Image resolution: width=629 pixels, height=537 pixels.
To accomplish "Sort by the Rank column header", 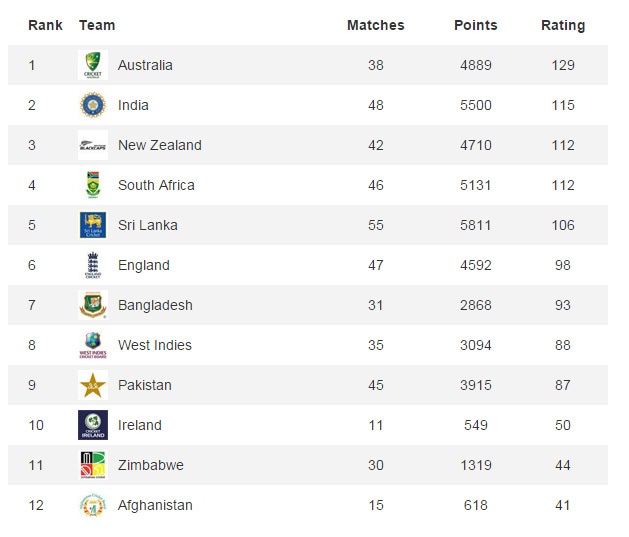I will coord(45,25).
